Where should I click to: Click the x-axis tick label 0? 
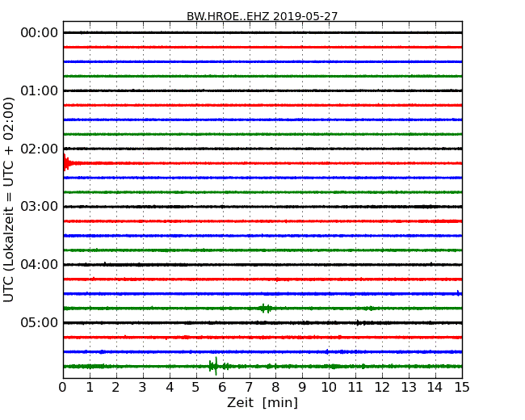[x=63, y=388]
